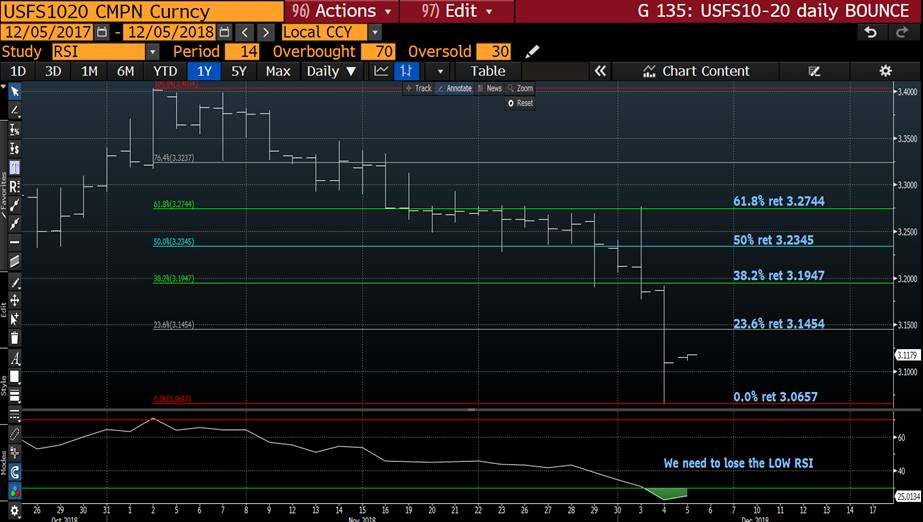Screen dimensions: 923x522
Task: Choose the Fibonacci retracement tool in Favorites
Action: [x=15, y=168]
